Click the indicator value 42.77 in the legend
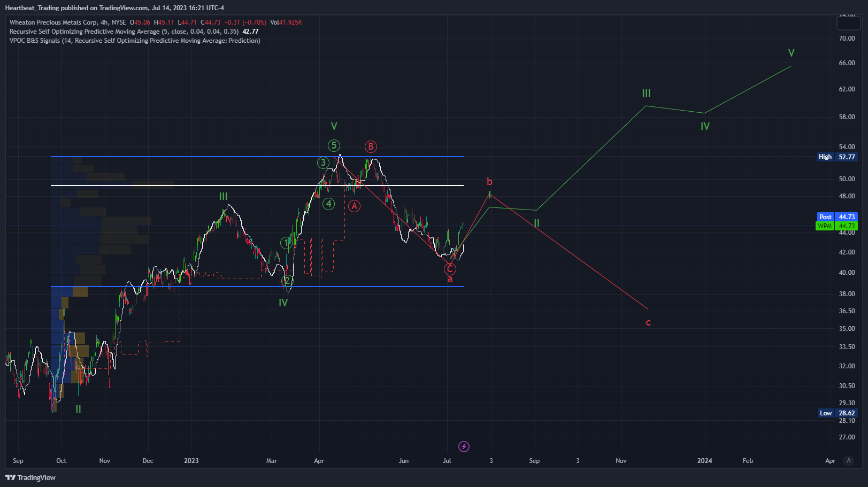 250,32
